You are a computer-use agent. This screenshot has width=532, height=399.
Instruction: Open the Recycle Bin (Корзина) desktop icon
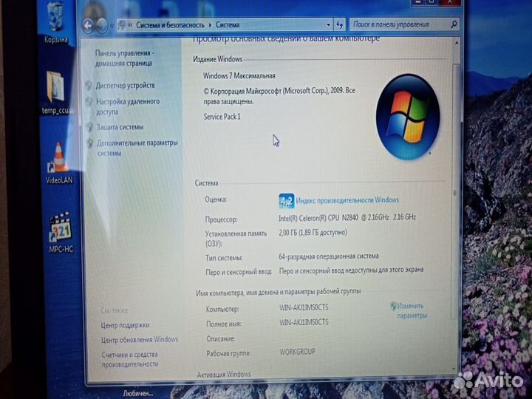point(55,21)
